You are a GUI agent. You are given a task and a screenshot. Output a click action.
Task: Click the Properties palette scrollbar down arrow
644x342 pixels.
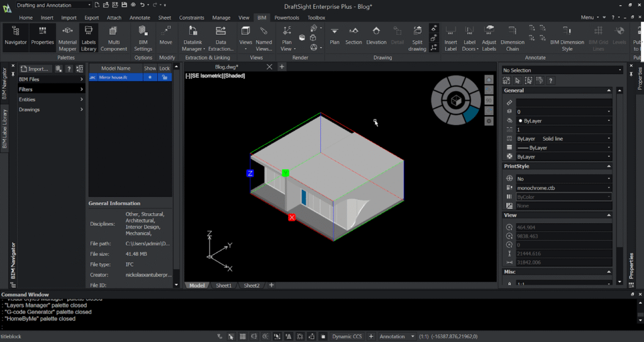619,282
